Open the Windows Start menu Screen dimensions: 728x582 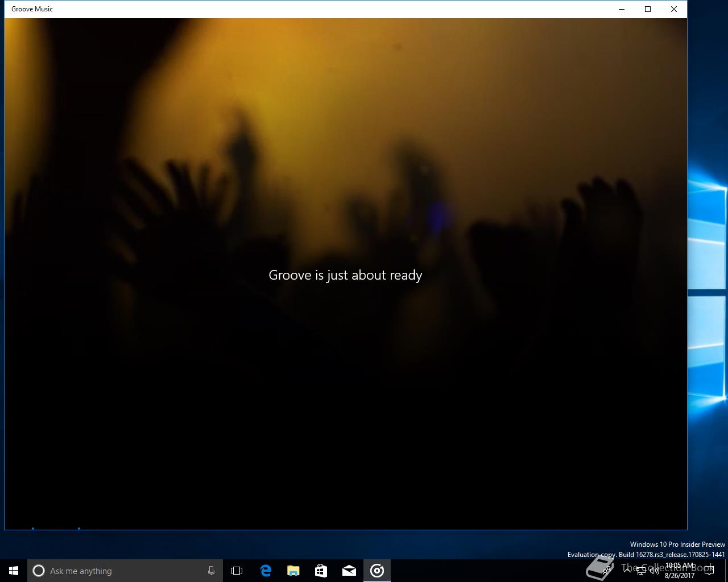point(14,571)
